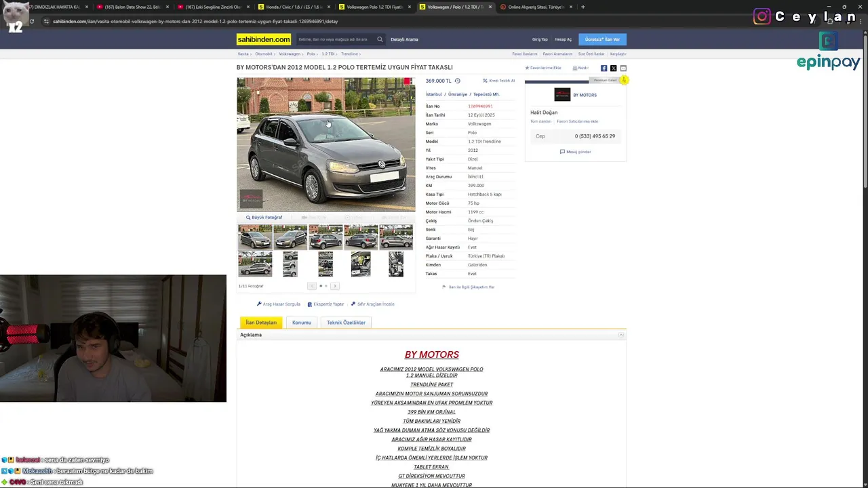Screen dimensions: 868x488
Task: Select fifth thumbnail, side car view
Action: coord(396,237)
